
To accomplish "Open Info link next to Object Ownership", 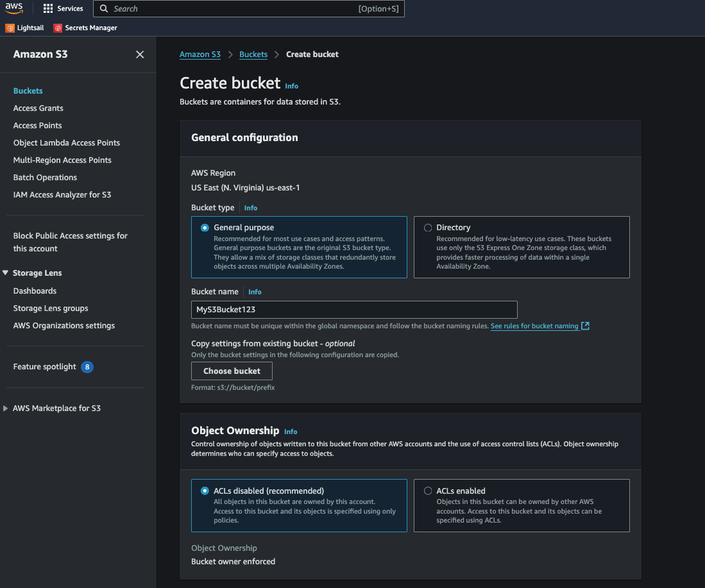I will pos(291,432).
